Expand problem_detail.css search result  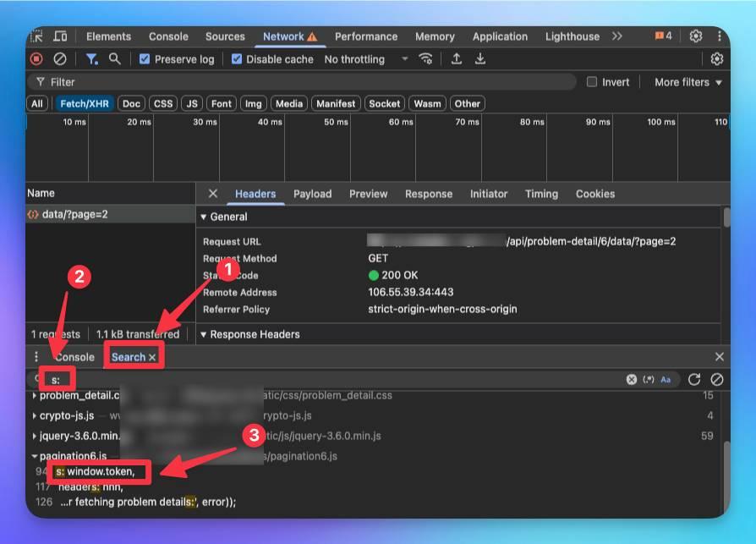pos(34,395)
